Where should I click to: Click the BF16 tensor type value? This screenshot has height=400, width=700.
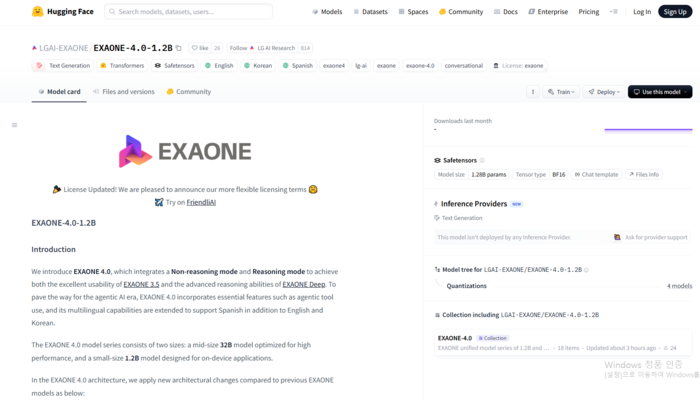(558, 175)
